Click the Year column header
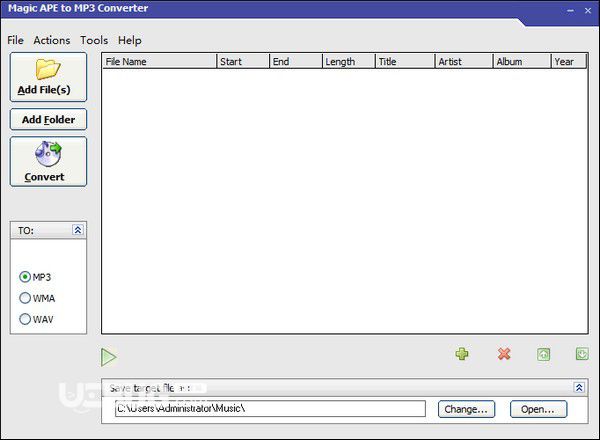 pos(569,61)
